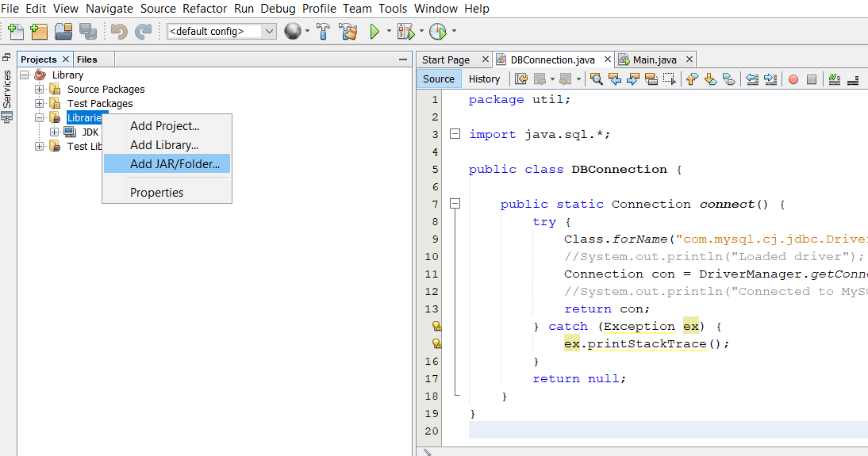Viewport: 868px width, 456px height.
Task: Open the Window menu
Action: 436,9
